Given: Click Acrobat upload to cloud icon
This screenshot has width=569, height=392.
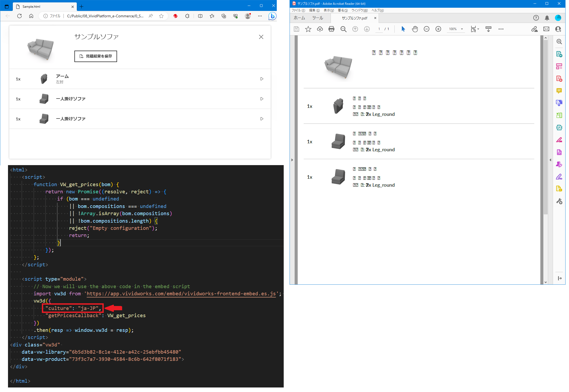Looking at the screenshot, I should click(x=320, y=29).
